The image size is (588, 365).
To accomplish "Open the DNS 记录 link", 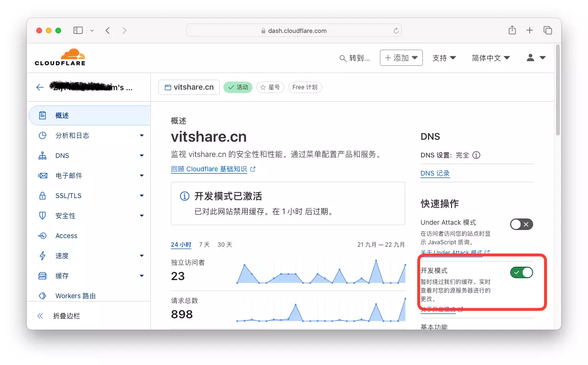I will click(x=435, y=173).
